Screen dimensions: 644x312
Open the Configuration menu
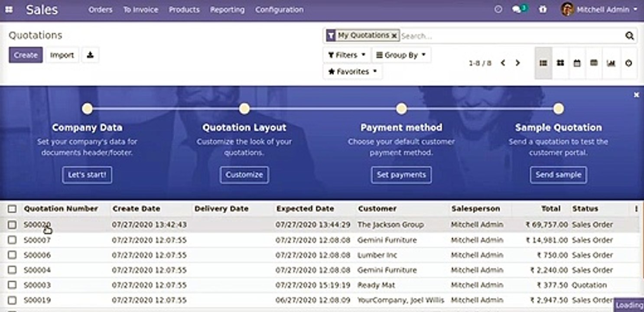(280, 10)
